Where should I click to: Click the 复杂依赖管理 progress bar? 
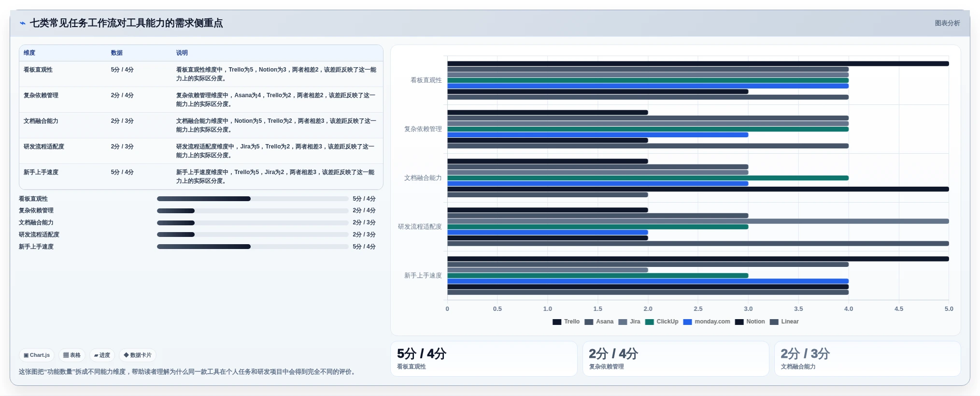tap(253, 211)
